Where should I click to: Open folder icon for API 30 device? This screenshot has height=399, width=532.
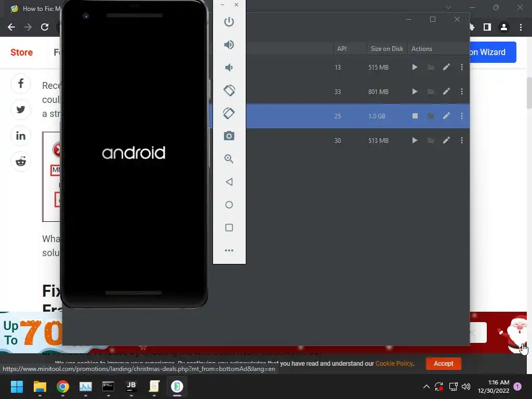coord(431,140)
